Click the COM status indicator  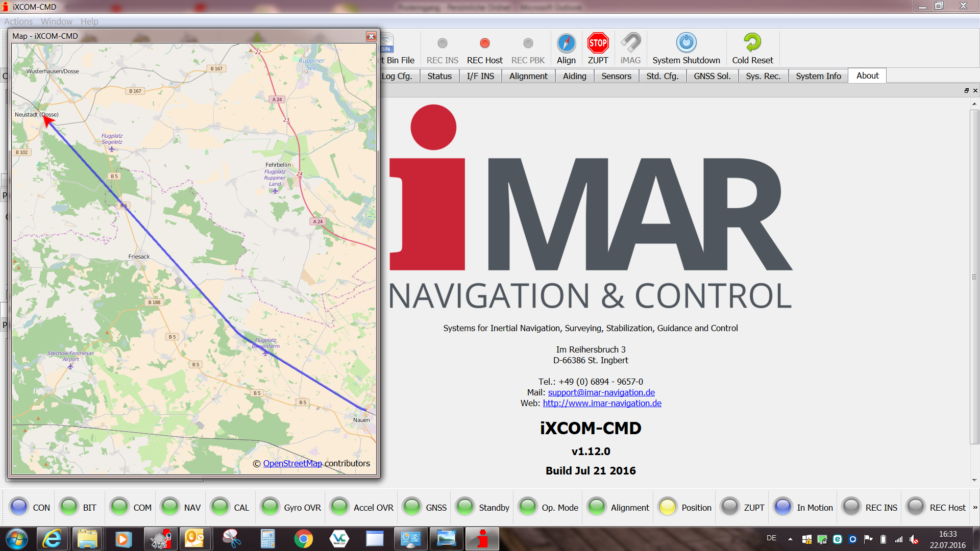point(119,507)
